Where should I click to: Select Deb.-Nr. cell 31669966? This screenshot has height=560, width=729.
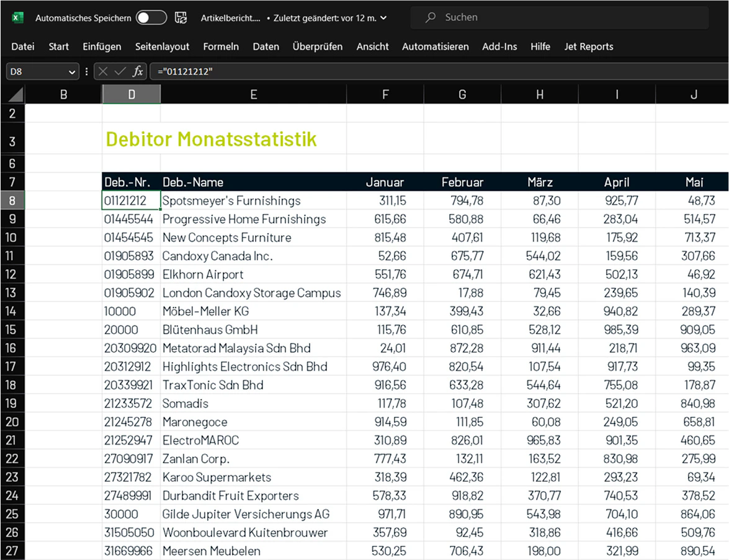click(131, 551)
